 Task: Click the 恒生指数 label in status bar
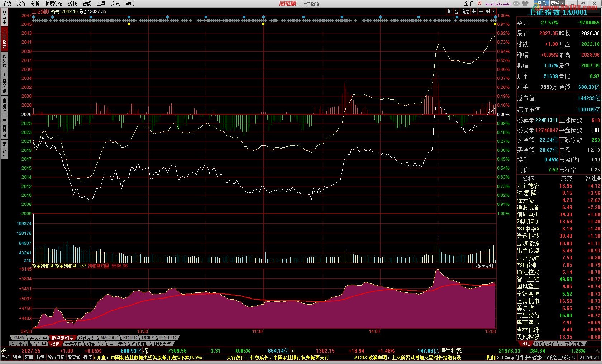pos(451,351)
